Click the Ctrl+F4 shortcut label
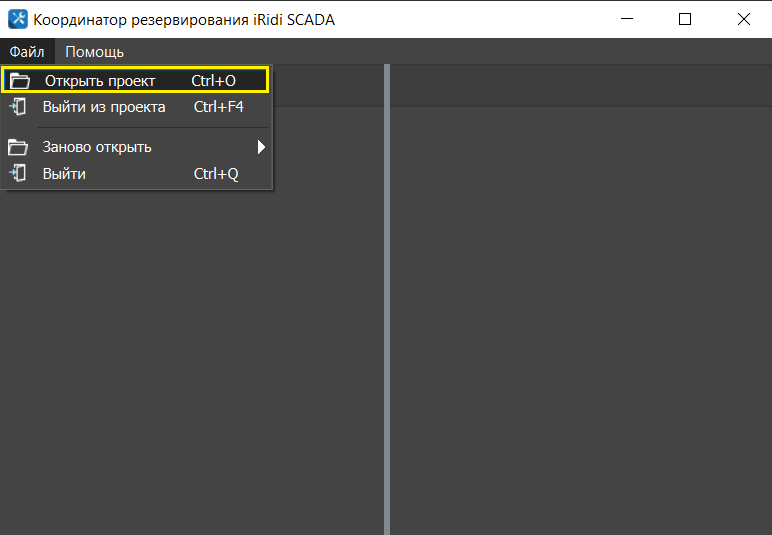Image resolution: width=772 pixels, height=535 pixels. (218, 107)
